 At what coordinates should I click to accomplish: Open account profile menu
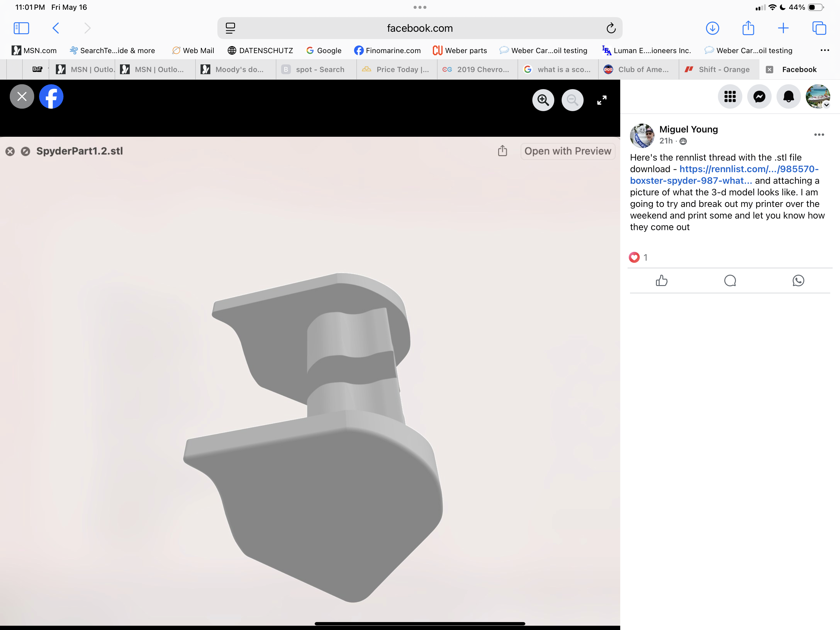click(x=818, y=97)
